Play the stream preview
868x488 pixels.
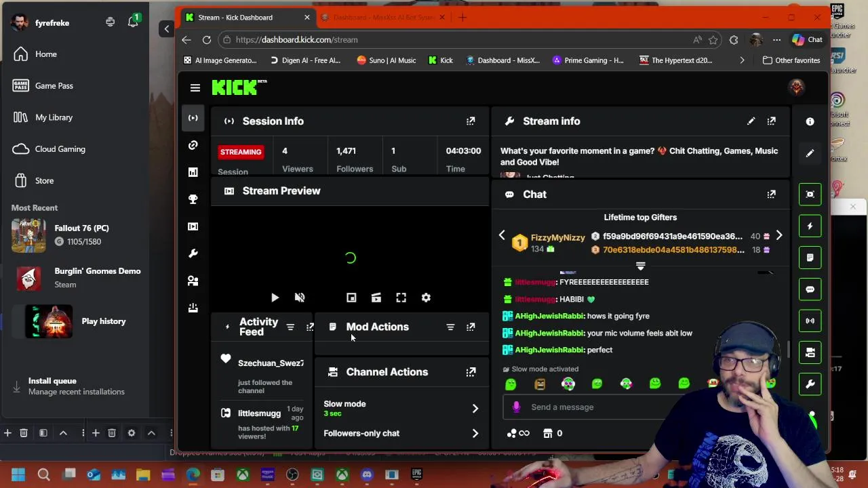[275, 298]
